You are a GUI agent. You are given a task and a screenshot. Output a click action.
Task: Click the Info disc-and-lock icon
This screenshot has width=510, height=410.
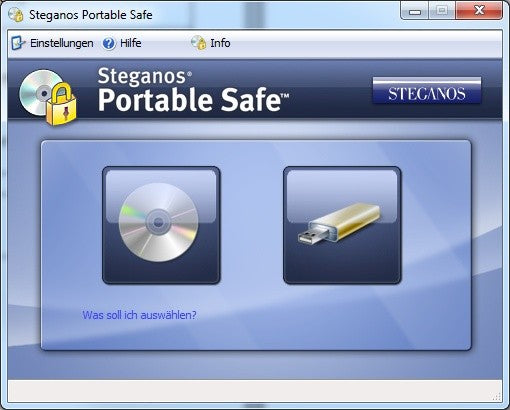[x=199, y=43]
